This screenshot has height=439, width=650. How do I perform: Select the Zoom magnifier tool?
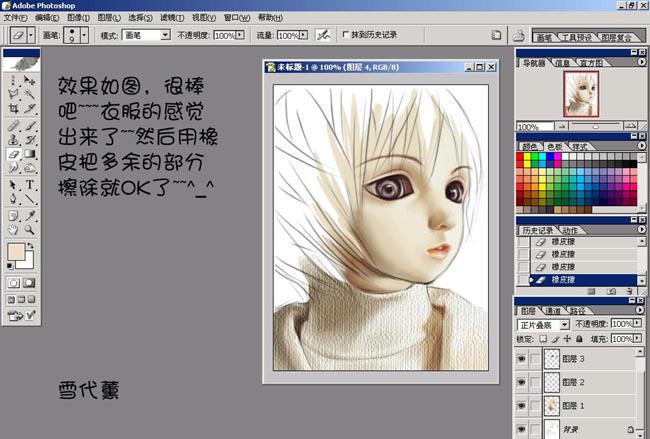pyautogui.click(x=31, y=229)
